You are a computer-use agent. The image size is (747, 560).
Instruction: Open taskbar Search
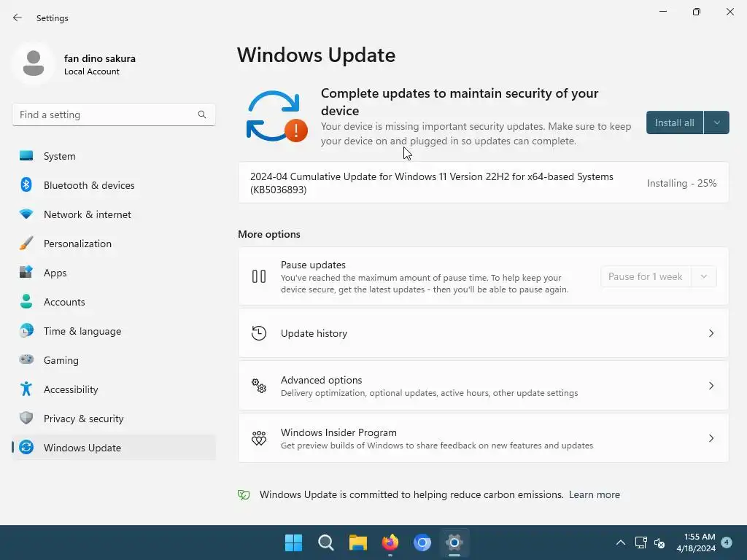(x=326, y=542)
